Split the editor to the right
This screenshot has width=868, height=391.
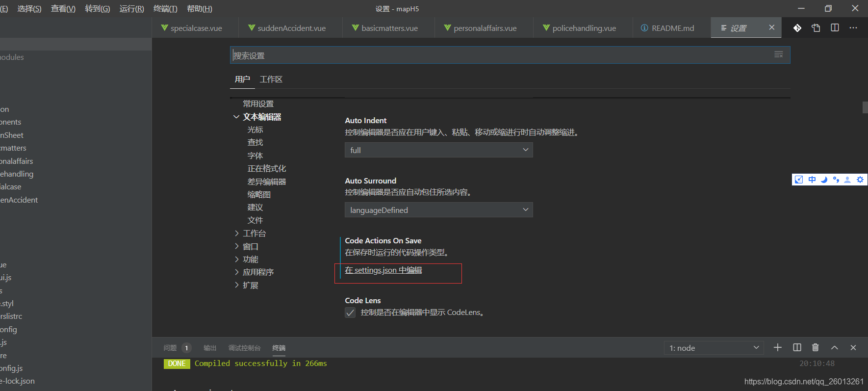coord(835,28)
